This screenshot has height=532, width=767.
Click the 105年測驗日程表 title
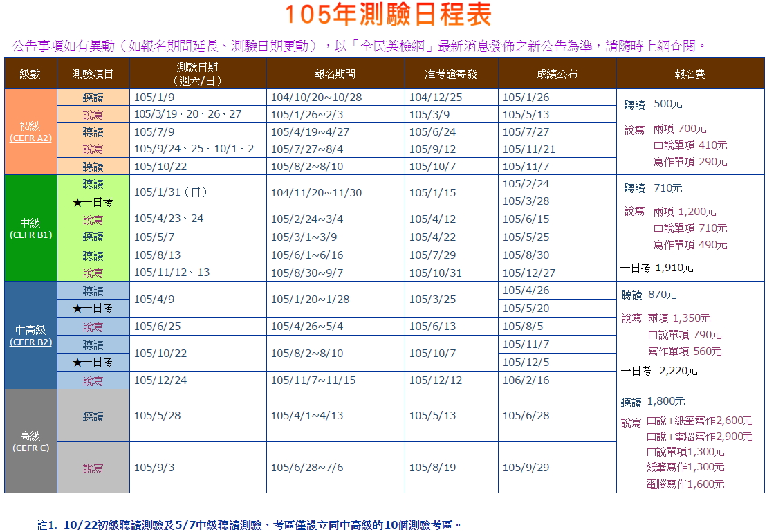tap(389, 15)
